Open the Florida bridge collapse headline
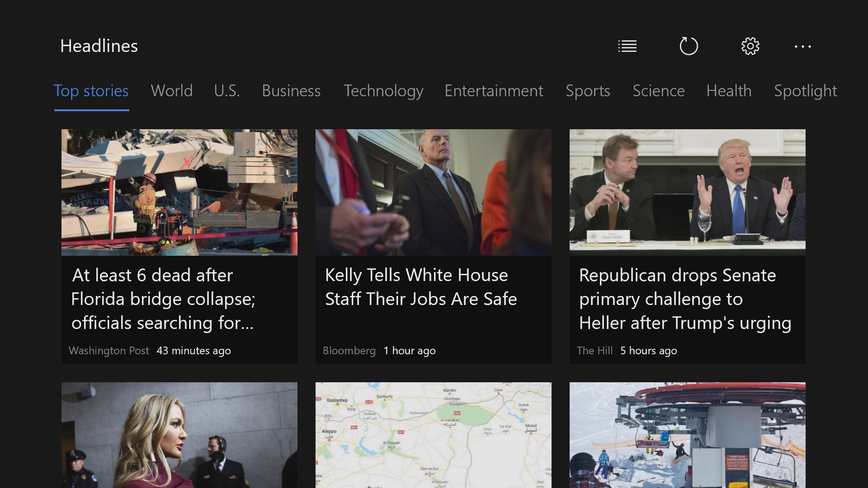868x488 pixels. point(163,299)
